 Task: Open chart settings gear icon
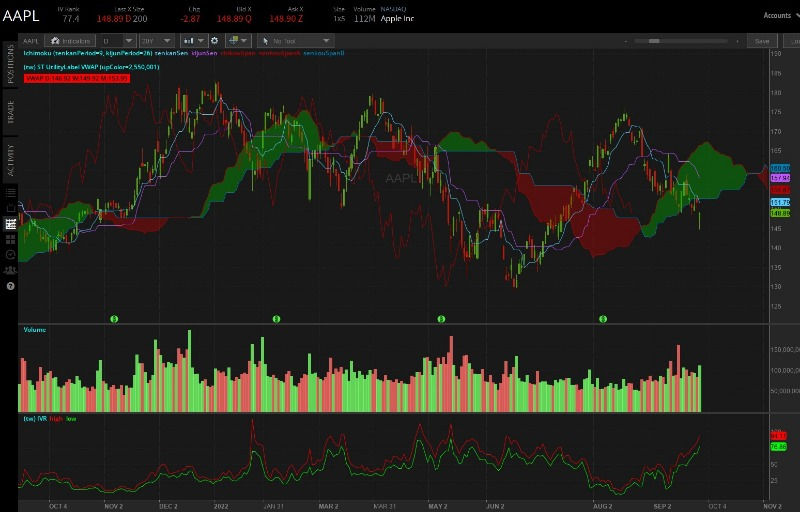pyautogui.click(x=215, y=41)
